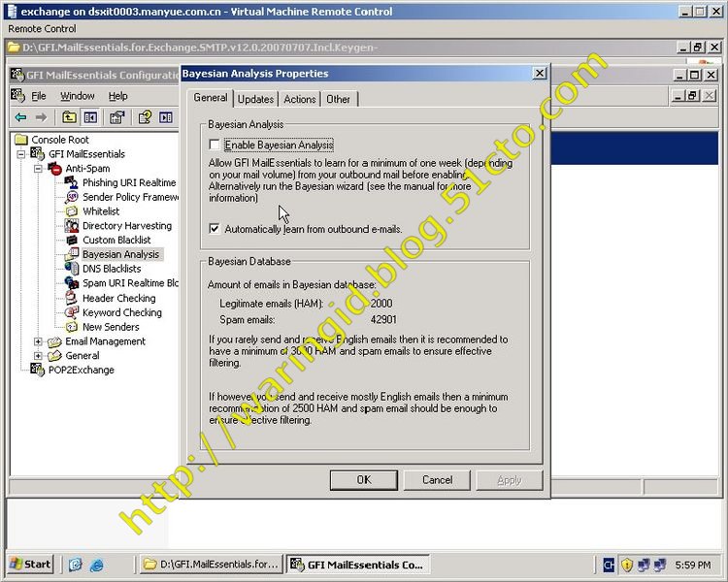The height and width of the screenshot is (582, 728).
Task: Click the Back arrow toolbar icon
Action: tap(20, 117)
